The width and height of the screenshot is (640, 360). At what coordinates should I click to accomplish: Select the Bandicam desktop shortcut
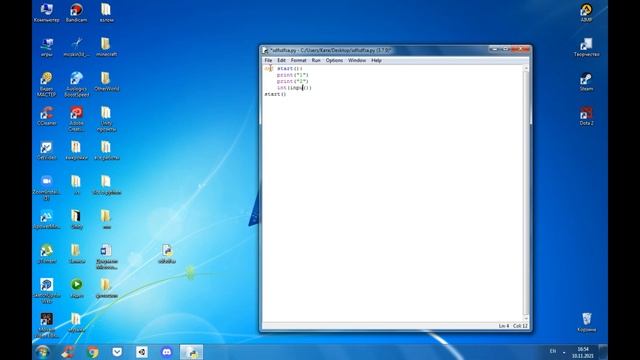[76, 13]
